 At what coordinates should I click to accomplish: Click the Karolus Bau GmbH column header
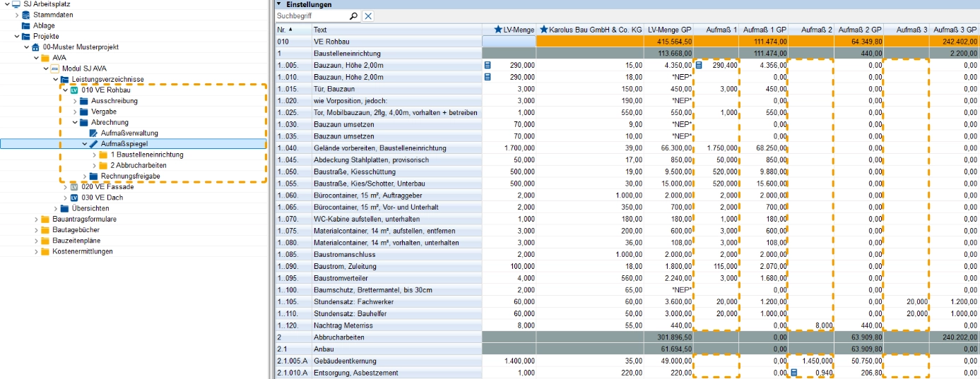tap(590, 30)
